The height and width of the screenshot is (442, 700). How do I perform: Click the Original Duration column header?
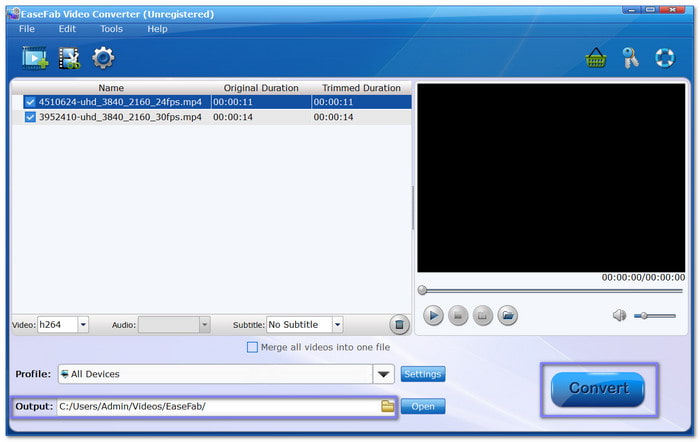[261, 88]
